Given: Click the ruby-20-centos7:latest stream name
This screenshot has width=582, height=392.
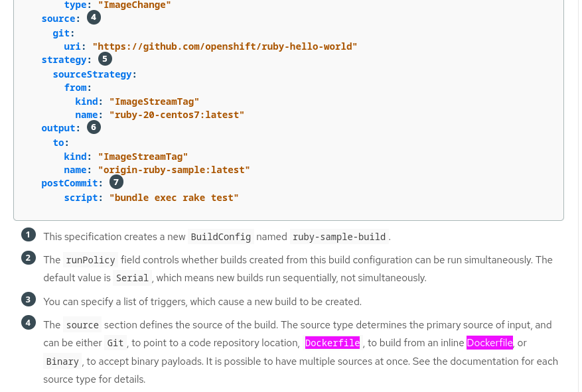Looking at the screenshot, I should click(177, 114).
